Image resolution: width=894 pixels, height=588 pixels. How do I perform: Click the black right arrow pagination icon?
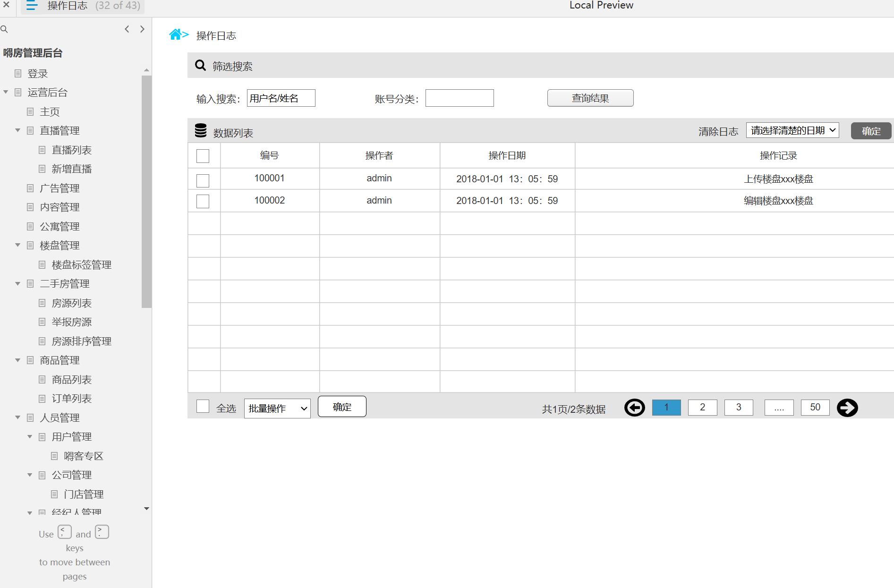[847, 408]
